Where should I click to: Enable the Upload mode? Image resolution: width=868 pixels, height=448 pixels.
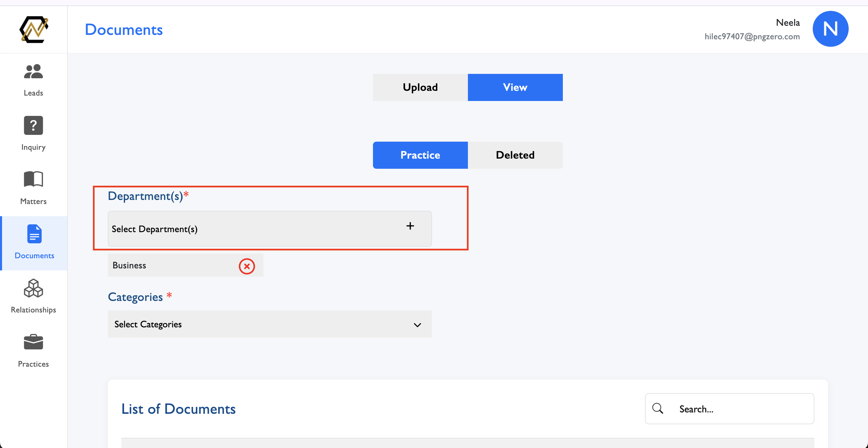click(x=420, y=87)
